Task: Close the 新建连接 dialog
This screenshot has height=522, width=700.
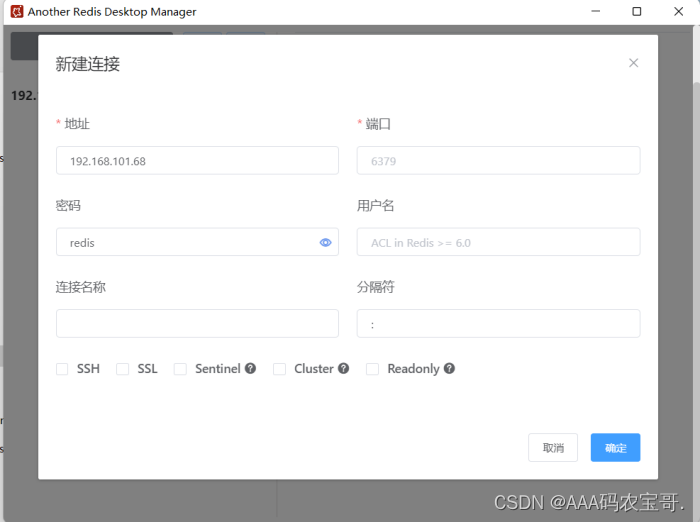Action: tap(633, 63)
